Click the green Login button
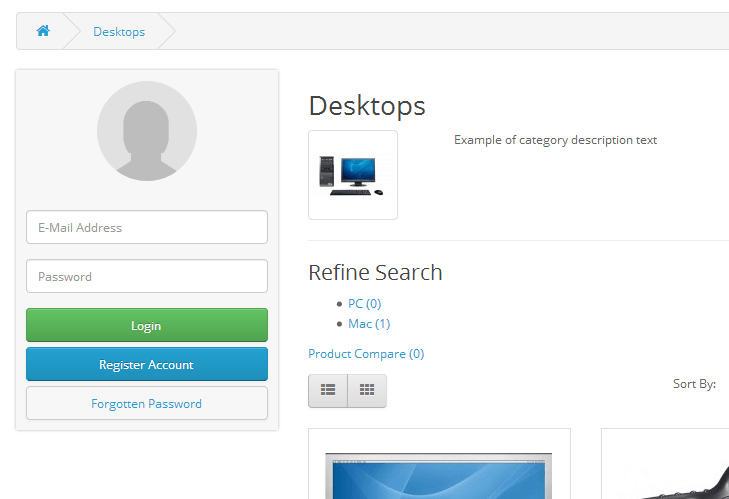The width and height of the screenshot is (729, 499). click(147, 325)
